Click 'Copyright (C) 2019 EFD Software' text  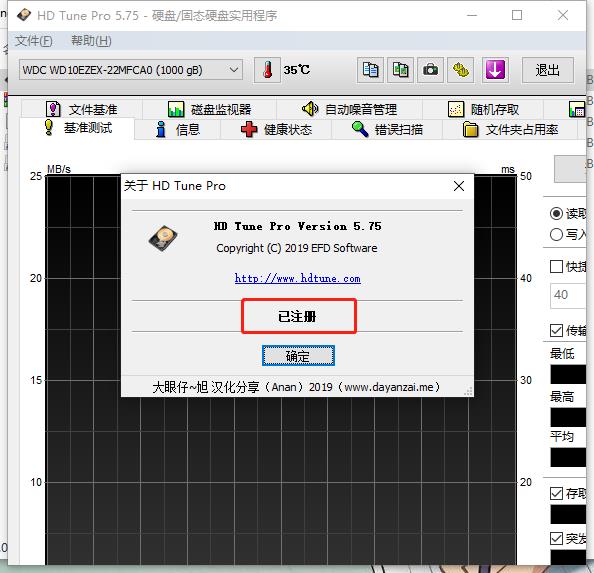[x=297, y=248]
